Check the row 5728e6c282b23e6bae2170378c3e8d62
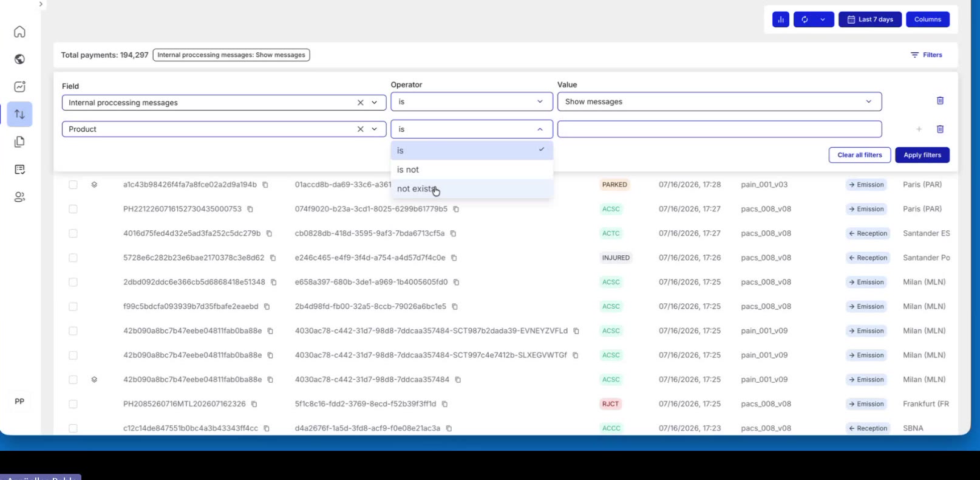 coord(73,258)
